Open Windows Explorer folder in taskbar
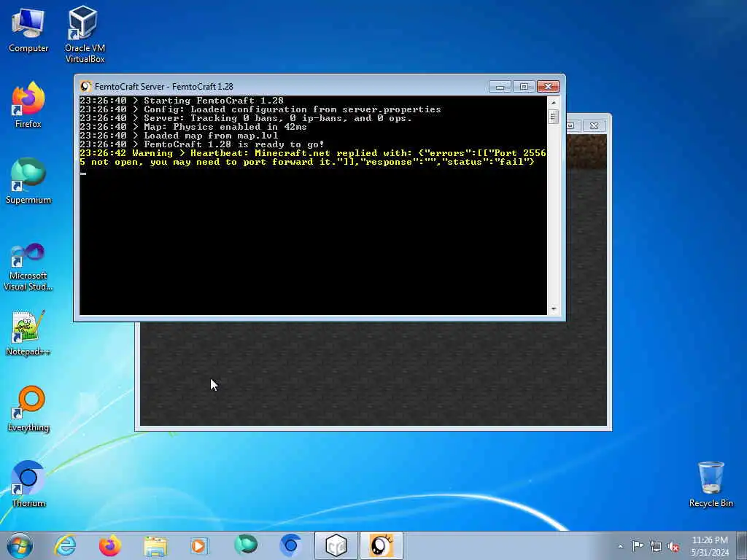This screenshot has width=747, height=560. [155, 545]
